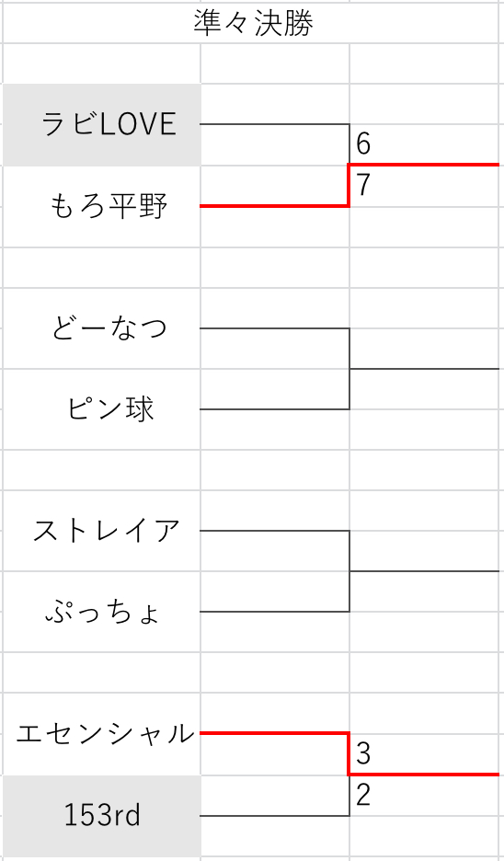Click the score 6 next to ラビLOVE
This screenshot has width=504, height=861.
point(363,144)
